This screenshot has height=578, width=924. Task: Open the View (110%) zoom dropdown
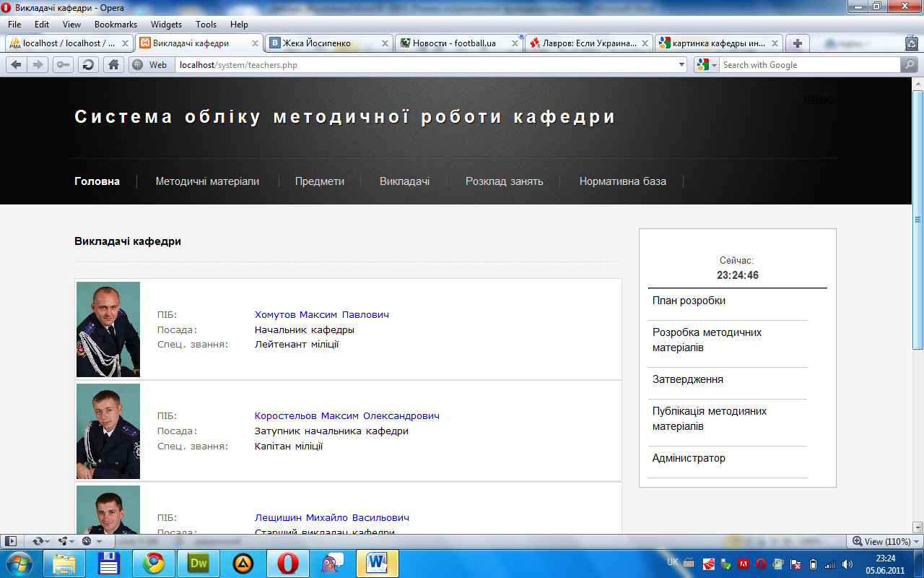[885, 541]
